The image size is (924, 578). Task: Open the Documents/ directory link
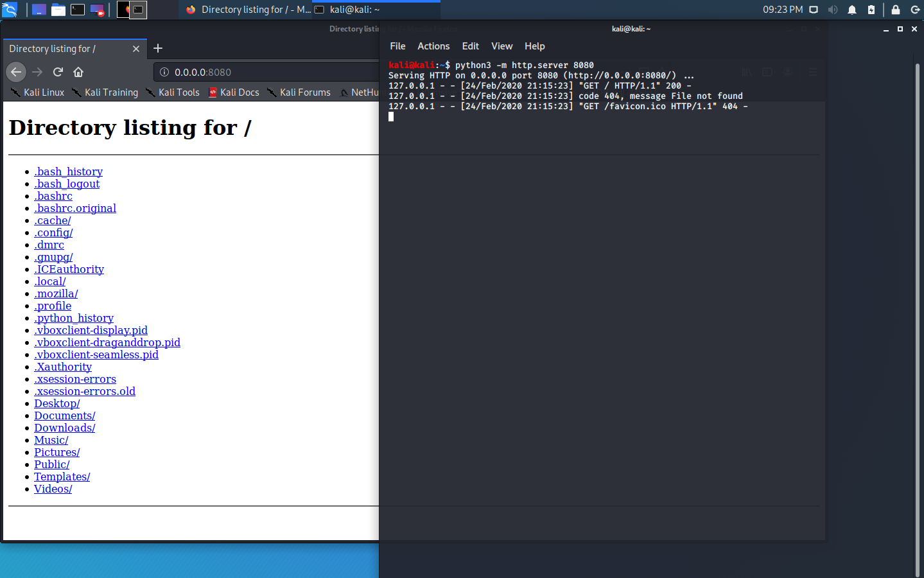pos(64,416)
